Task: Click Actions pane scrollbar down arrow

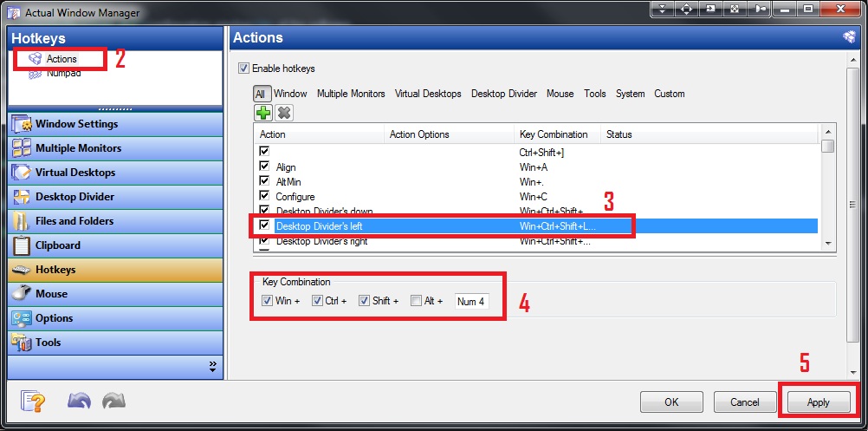Action: click(x=853, y=372)
